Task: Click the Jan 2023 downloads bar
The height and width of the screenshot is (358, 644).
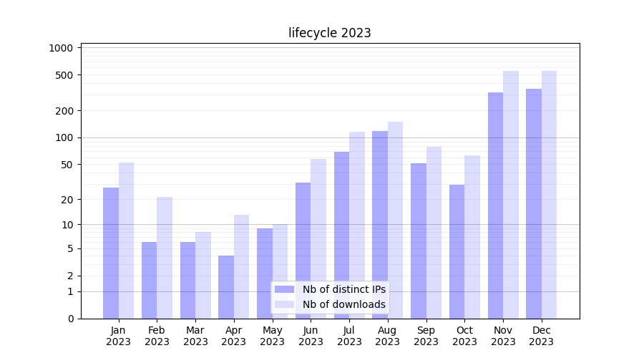Action: (127, 241)
